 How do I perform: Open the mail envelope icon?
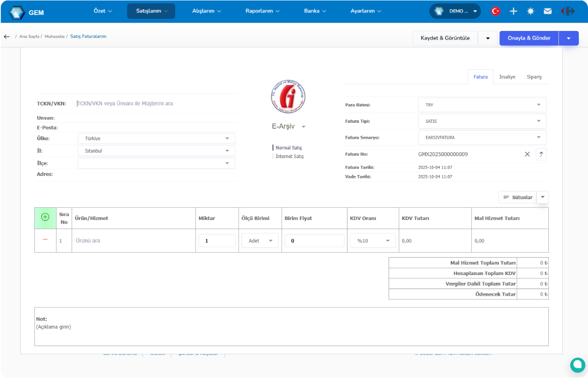[548, 11]
